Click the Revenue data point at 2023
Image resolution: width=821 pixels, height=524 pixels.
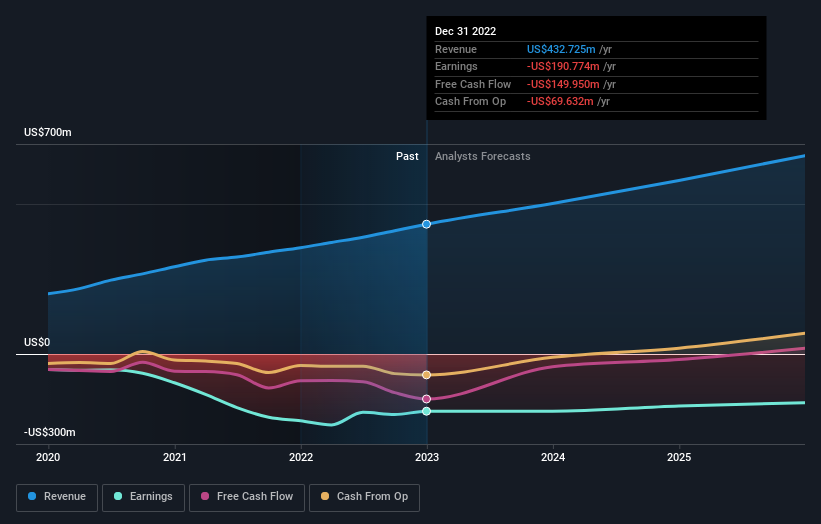427,224
